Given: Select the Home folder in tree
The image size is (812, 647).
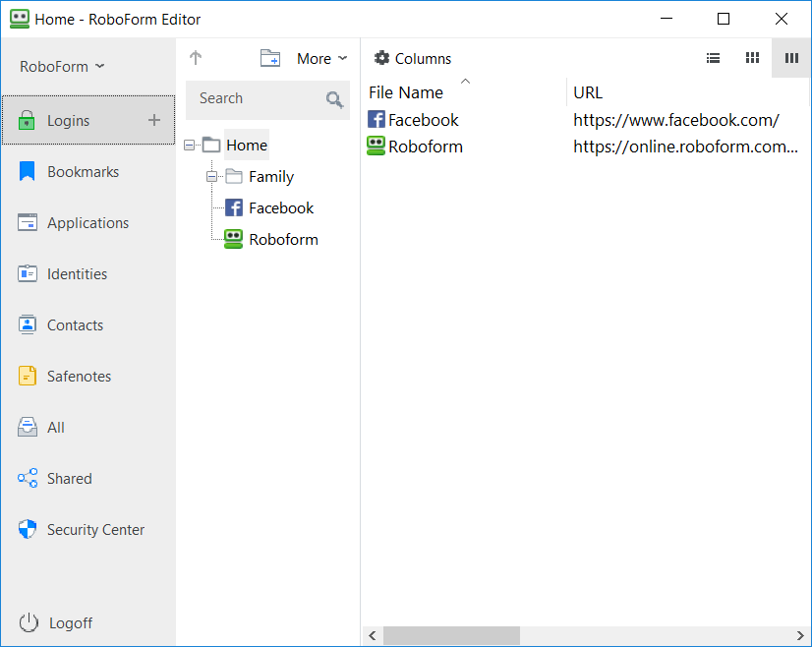Looking at the screenshot, I should tap(247, 146).
